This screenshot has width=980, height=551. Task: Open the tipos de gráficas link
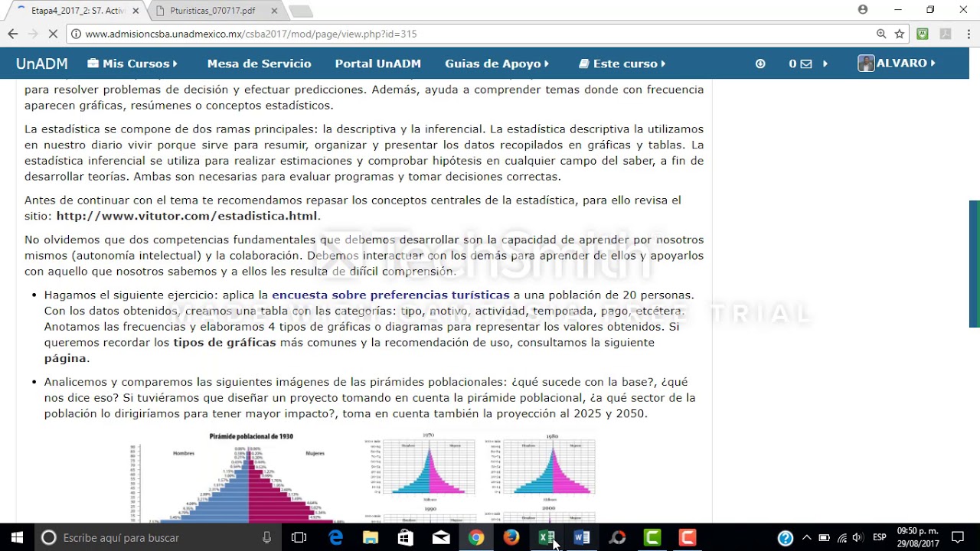[x=224, y=342]
